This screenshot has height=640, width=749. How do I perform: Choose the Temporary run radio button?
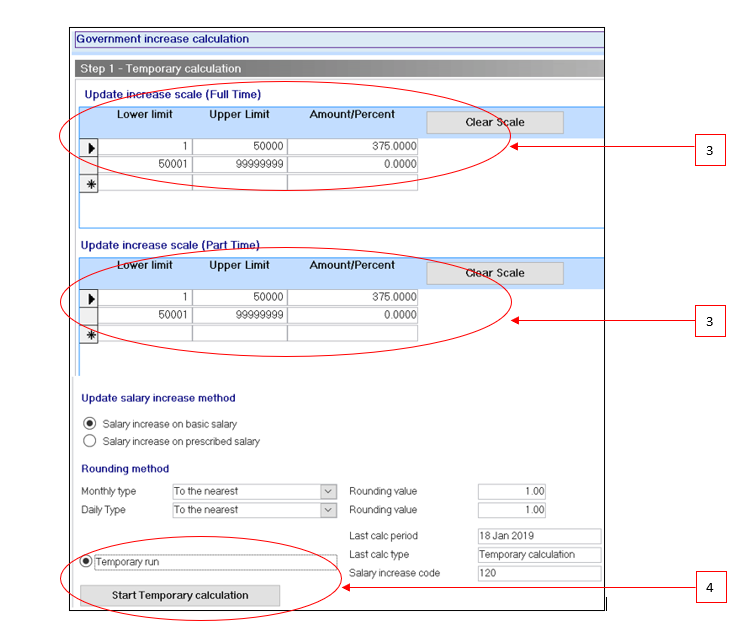click(87, 562)
